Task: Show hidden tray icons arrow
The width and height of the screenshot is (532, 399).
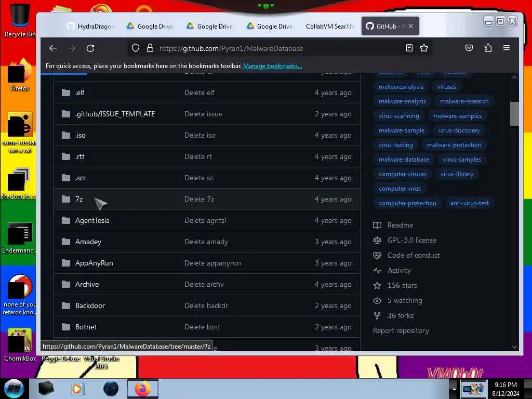Action: coord(454,389)
